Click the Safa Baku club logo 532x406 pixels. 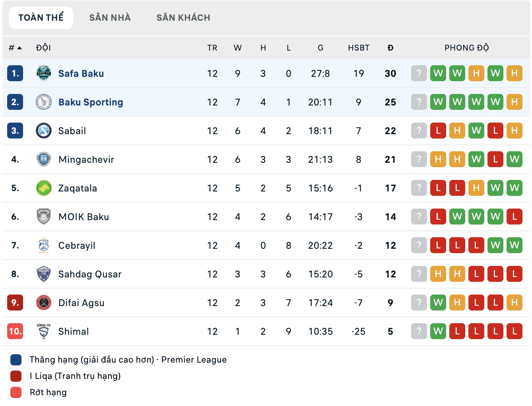coord(45,73)
